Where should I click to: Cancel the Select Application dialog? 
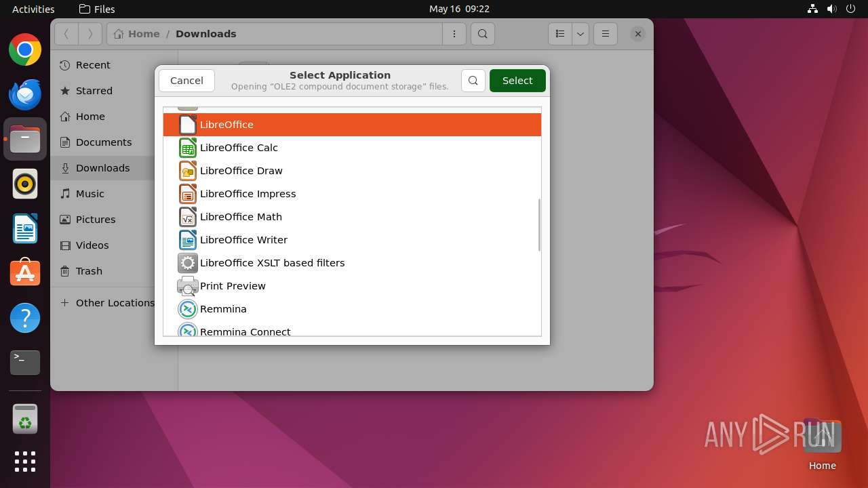click(186, 81)
